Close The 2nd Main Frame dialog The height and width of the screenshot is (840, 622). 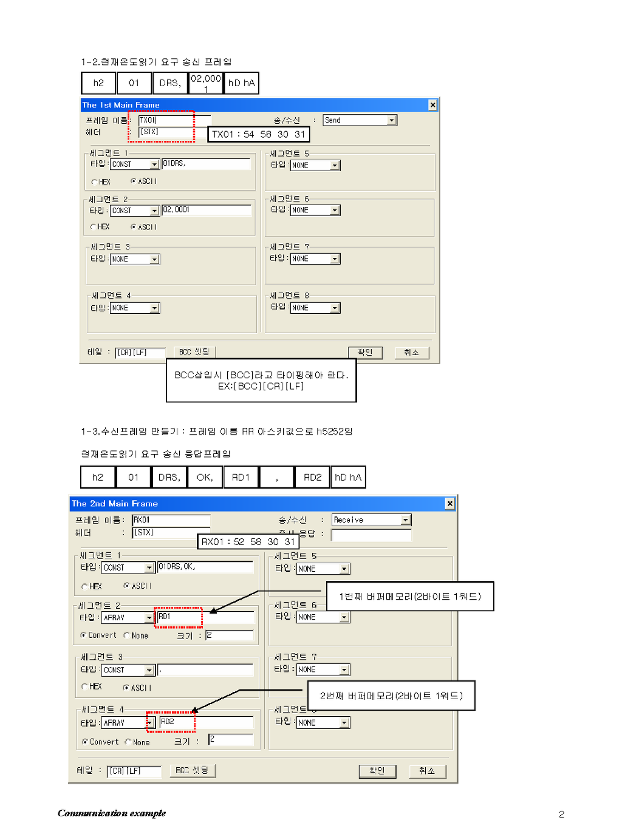point(449,503)
